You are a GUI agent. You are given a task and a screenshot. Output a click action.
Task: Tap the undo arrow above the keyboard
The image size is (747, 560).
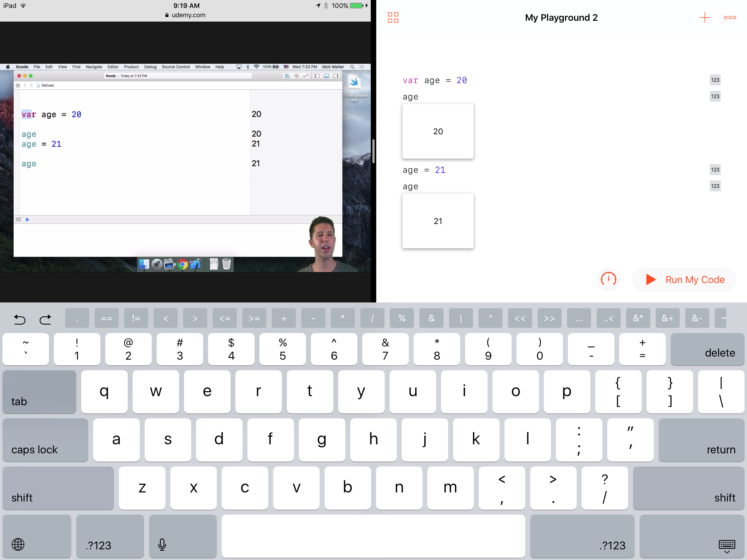(x=20, y=319)
